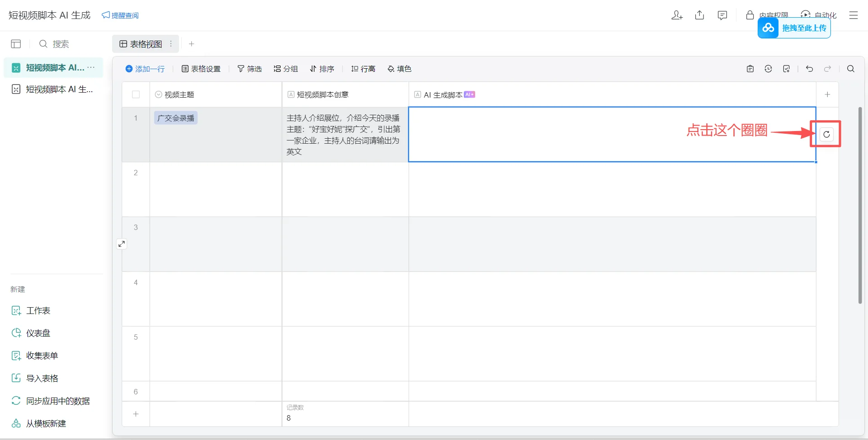
Task: Select the cell starting 主持人介绍展位
Action: (x=345, y=135)
